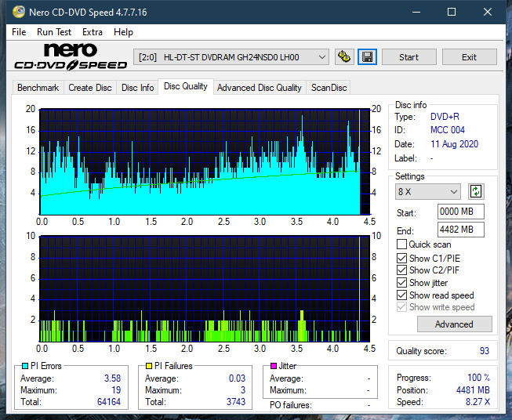Click PI Errors average value 3.58
Image resolution: width=512 pixels, height=420 pixels.
tap(112, 378)
